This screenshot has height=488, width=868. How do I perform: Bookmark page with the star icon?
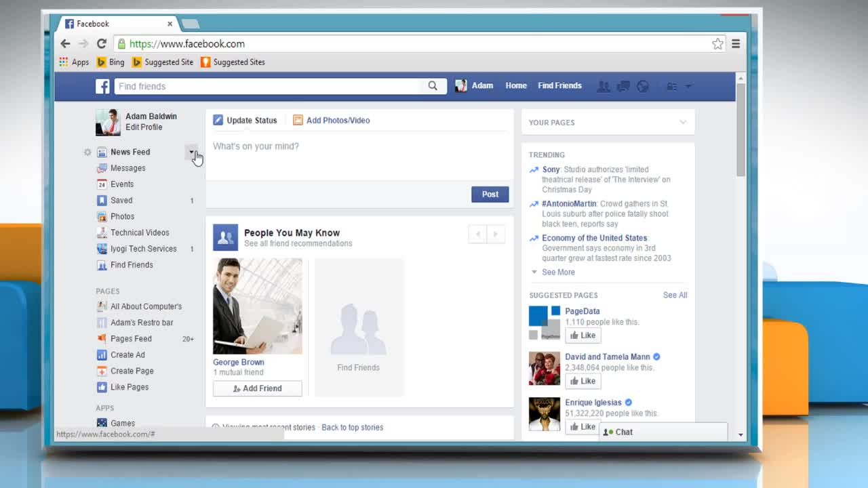(717, 43)
